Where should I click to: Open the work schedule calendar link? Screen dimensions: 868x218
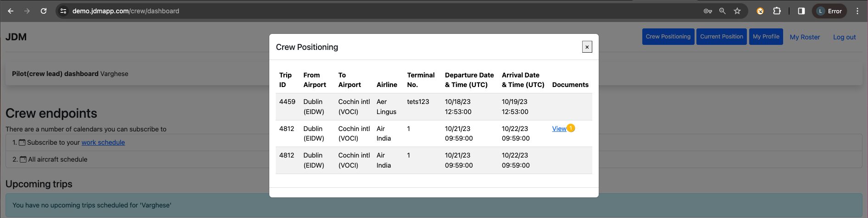pyautogui.click(x=103, y=142)
